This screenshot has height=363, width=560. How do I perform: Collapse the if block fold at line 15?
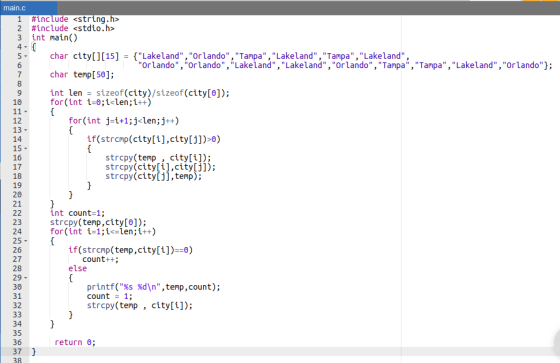pyautogui.click(x=25, y=149)
